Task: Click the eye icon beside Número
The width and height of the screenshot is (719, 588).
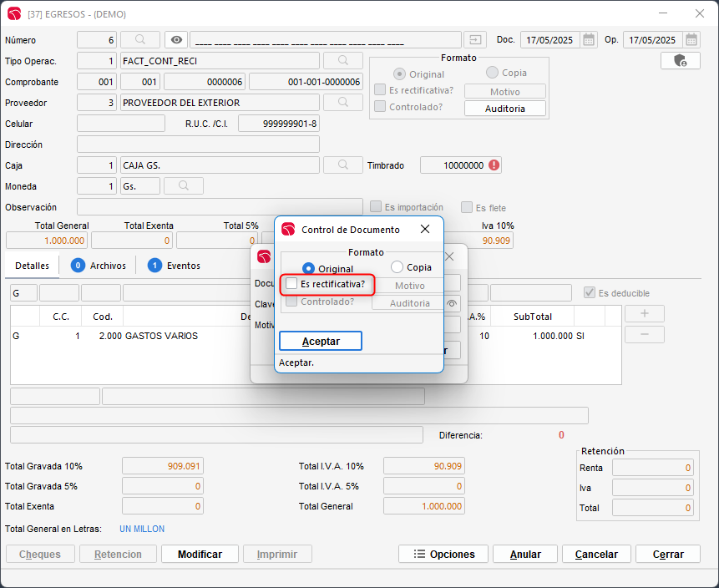Action: pyautogui.click(x=175, y=39)
